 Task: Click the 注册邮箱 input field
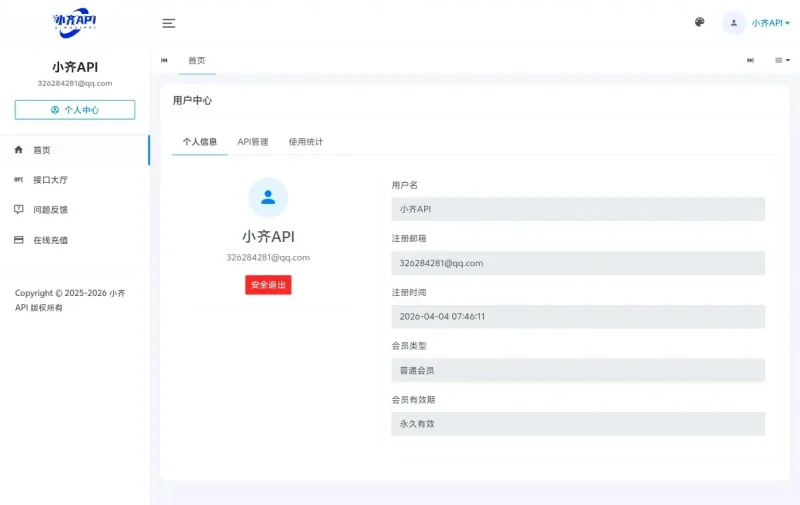578,263
